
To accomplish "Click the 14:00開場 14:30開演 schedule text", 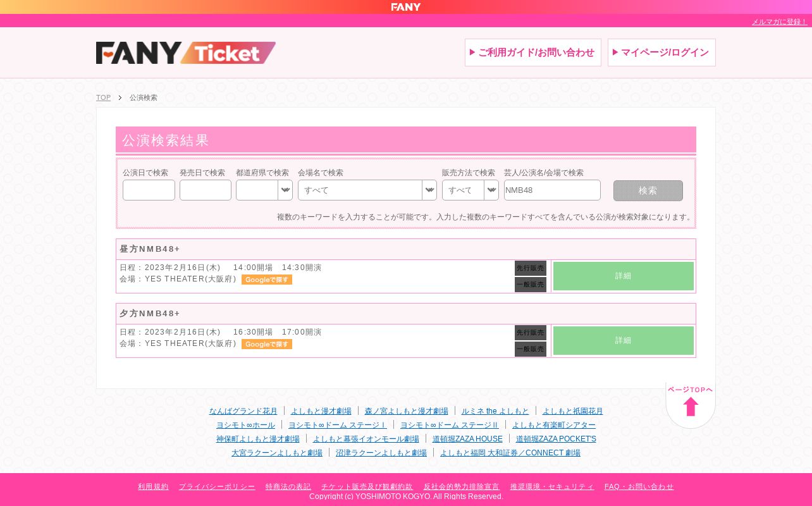I will [278, 268].
